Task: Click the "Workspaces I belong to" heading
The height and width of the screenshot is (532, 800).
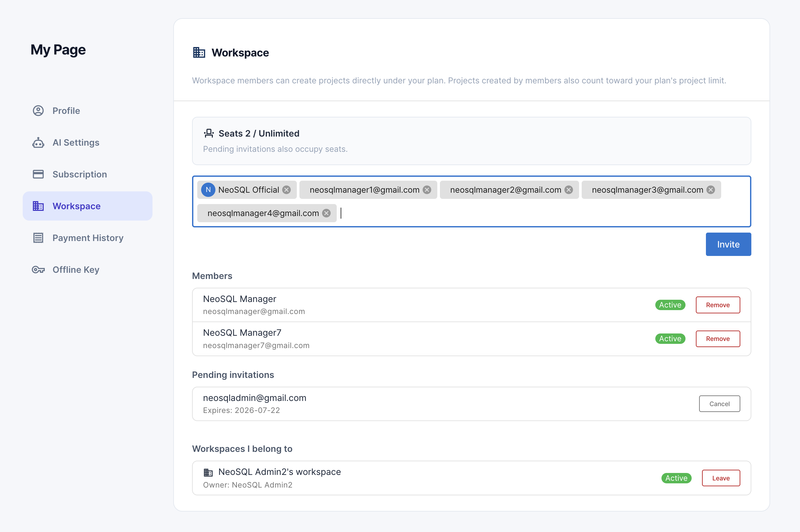Action: pyautogui.click(x=242, y=449)
